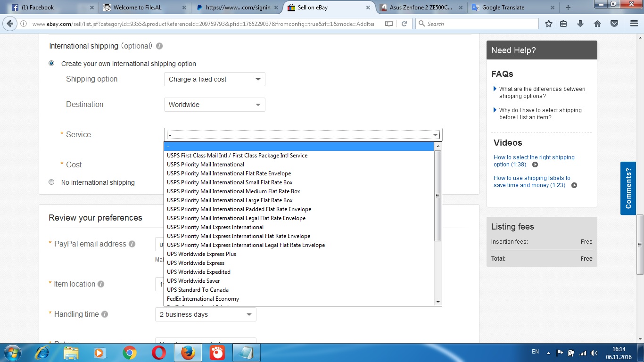Switch to Asus Zenfone 2 tab
The height and width of the screenshot is (362, 644).
coord(421,8)
